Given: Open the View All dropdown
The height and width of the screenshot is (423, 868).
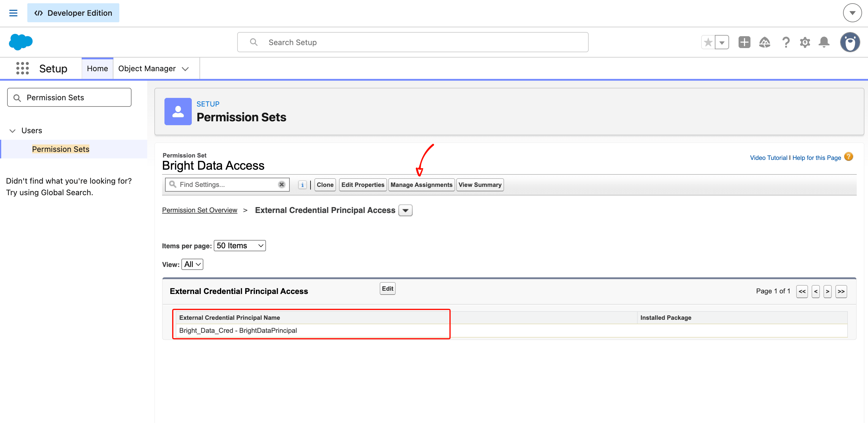Looking at the screenshot, I should 192,264.
